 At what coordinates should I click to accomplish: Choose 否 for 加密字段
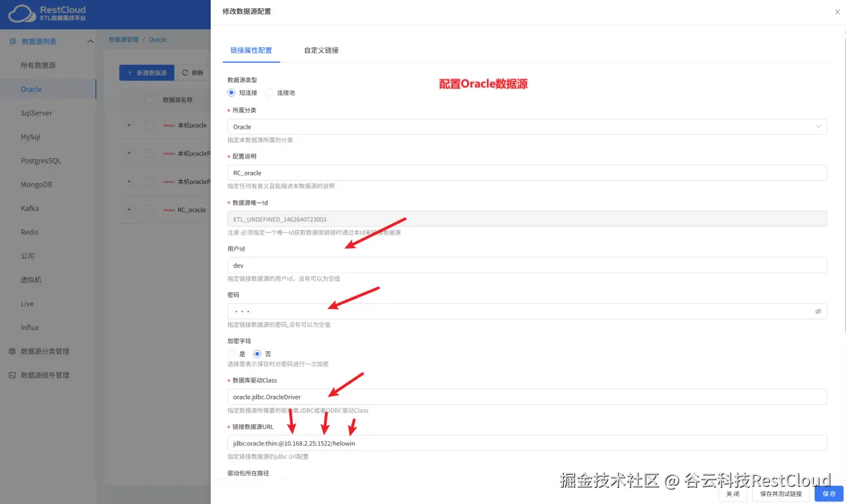click(257, 354)
